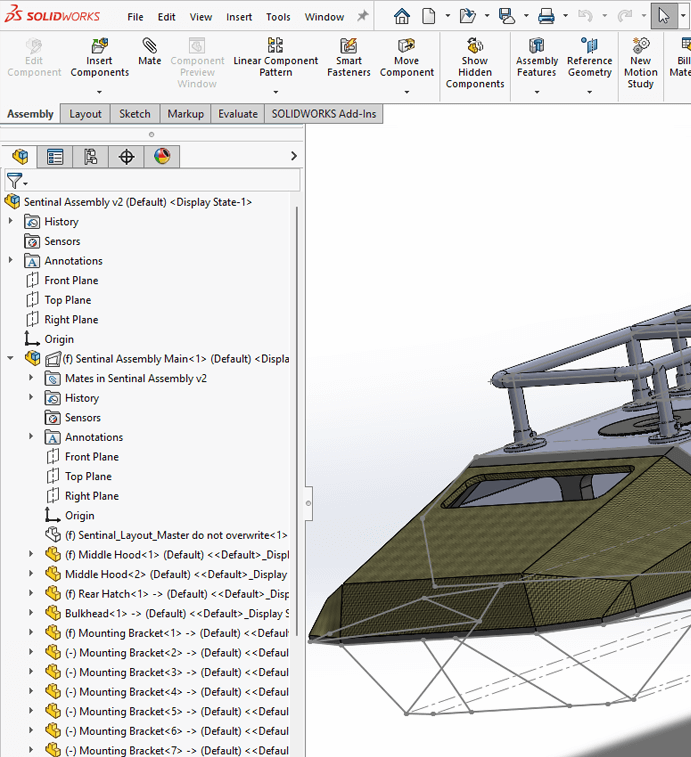Image resolution: width=691 pixels, height=757 pixels.
Task: Pin the SOLIDWORKS menu bar
Action: pos(362,17)
